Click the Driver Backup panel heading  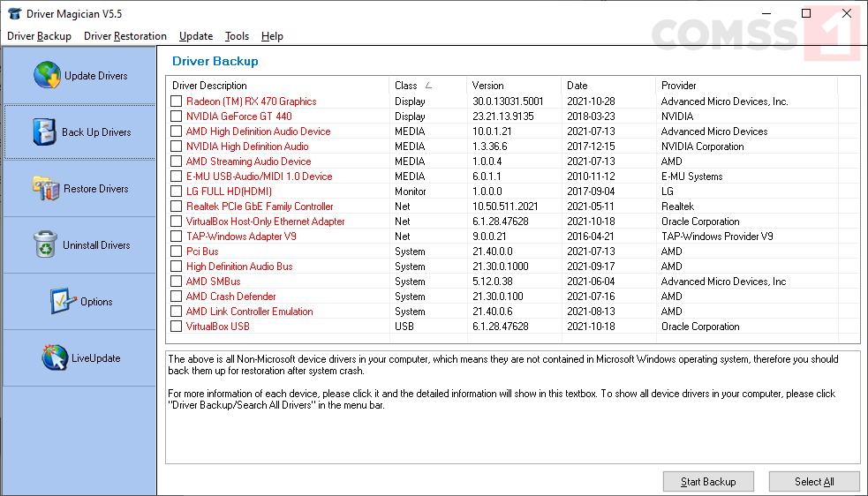click(x=215, y=61)
